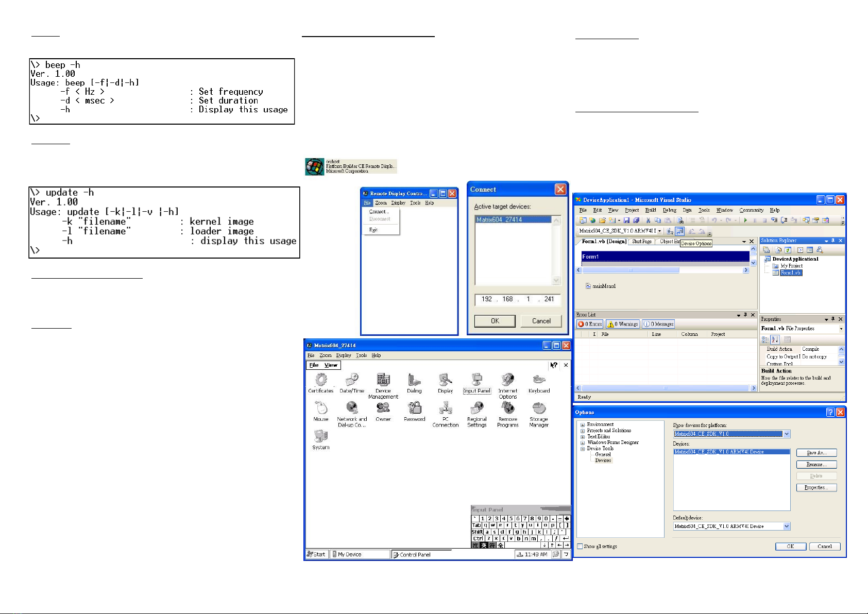This screenshot has width=868, height=614.
Task: Click OK in the Options dialog
Action: [x=790, y=547]
